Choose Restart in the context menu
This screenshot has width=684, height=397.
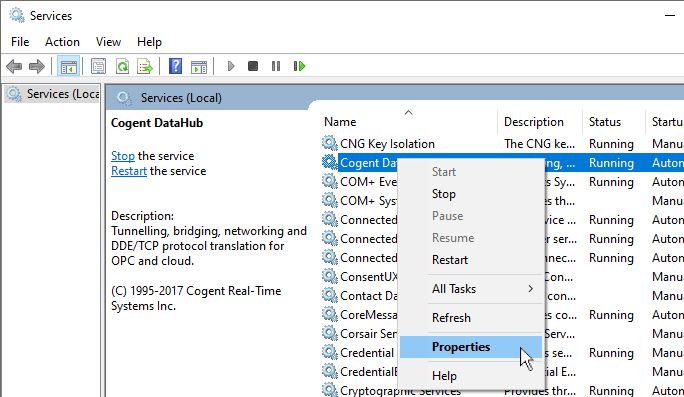pyautogui.click(x=471, y=260)
